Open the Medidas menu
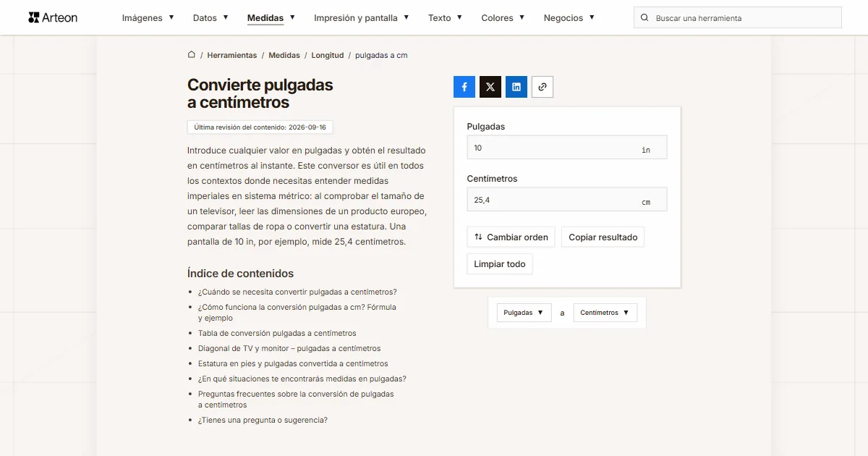The width and height of the screenshot is (868, 456). pyautogui.click(x=271, y=17)
